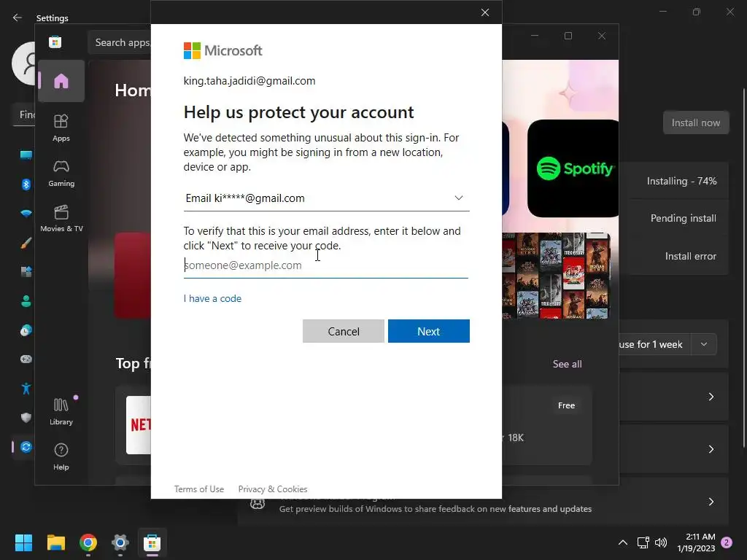Click the Settings window scrollbar
Screen dimensions: 747x560
(744, 268)
